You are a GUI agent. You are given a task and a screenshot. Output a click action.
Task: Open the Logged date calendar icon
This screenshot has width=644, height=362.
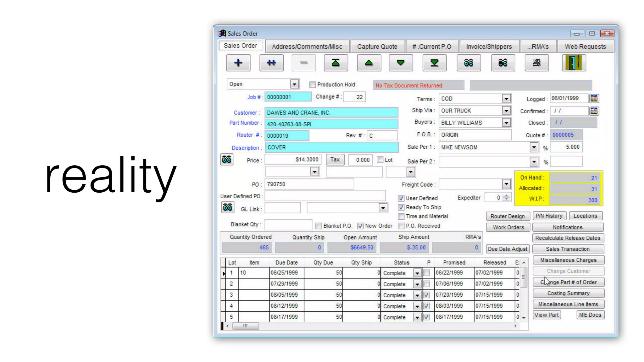point(594,98)
